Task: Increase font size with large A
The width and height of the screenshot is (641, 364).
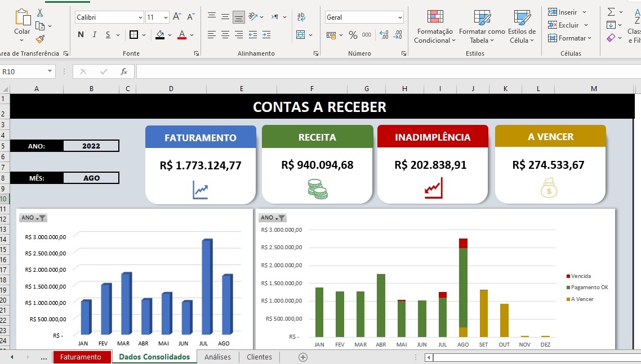Action: tap(177, 17)
